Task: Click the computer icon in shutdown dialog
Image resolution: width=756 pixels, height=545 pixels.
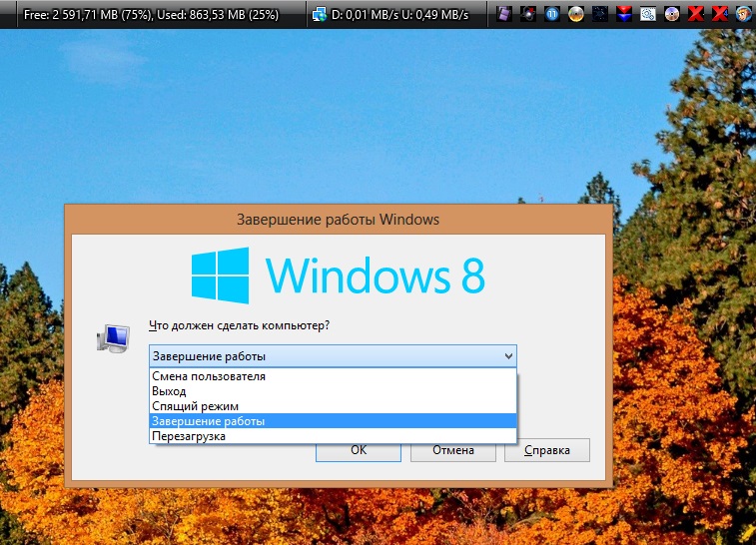Action: (113, 338)
